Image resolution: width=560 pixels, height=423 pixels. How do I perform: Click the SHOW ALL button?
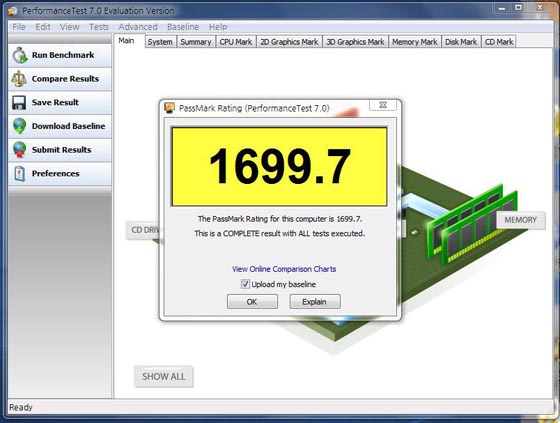click(164, 377)
